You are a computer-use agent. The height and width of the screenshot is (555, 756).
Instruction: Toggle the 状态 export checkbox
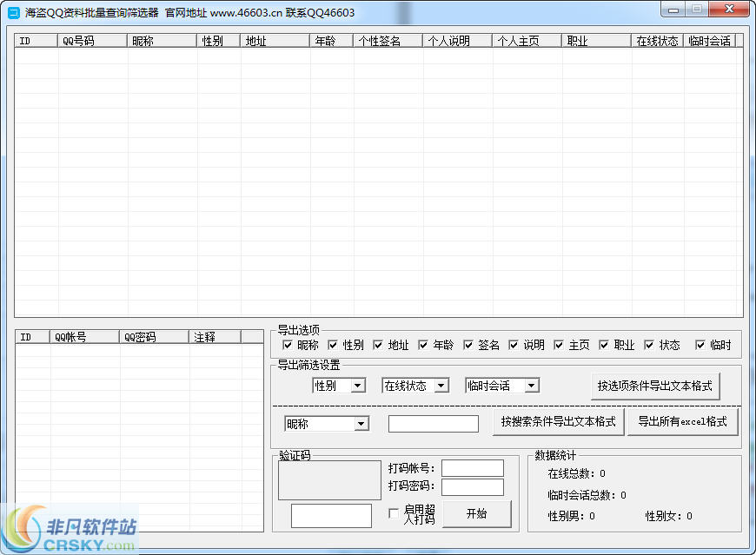tap(649, 345)
